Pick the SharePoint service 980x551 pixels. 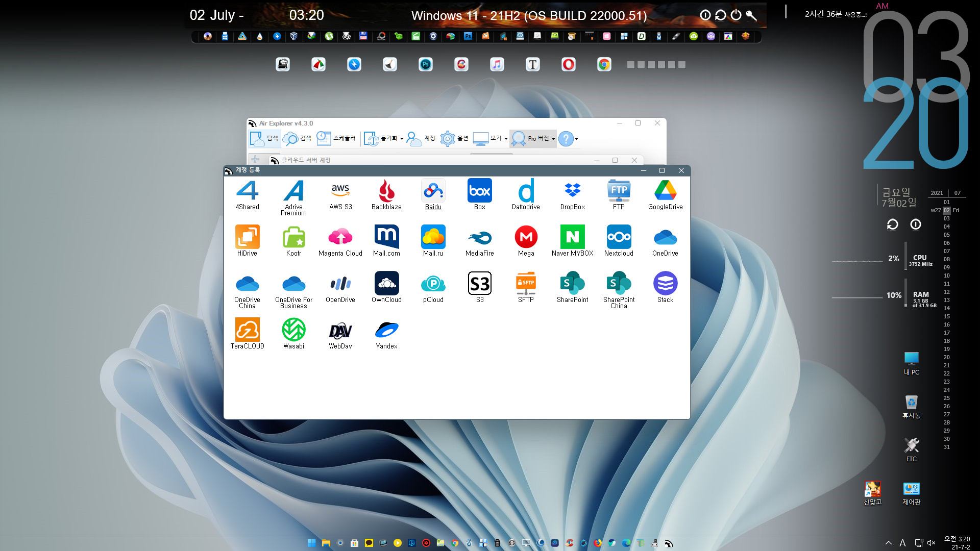573,287
